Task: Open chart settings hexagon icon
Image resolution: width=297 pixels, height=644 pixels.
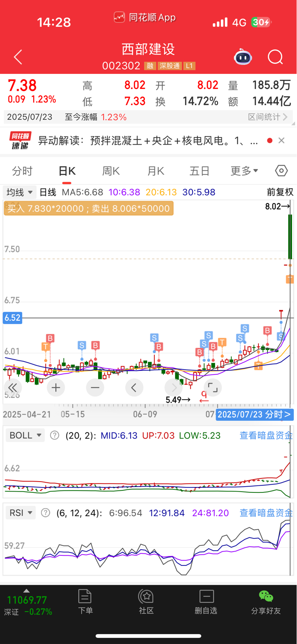Action: (282, 171)
